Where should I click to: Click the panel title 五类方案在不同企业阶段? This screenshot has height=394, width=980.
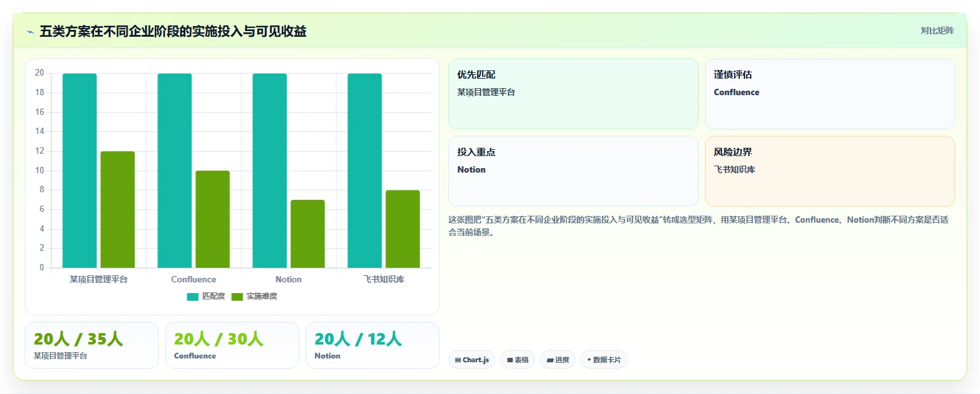[173, 31]
